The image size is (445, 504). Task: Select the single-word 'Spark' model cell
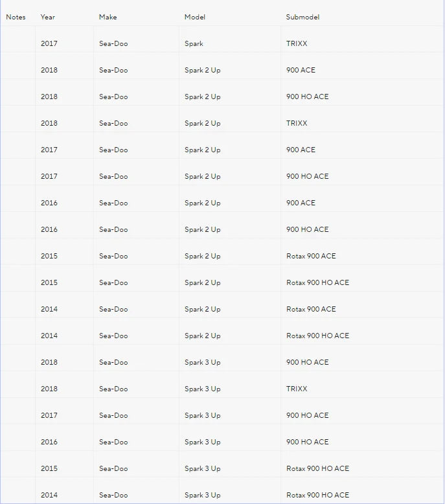click(x=194, y=43)
